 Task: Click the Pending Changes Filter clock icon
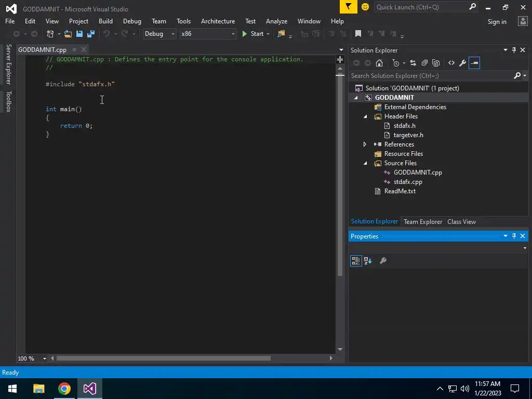pyautogui.click(x=396, y=63)
